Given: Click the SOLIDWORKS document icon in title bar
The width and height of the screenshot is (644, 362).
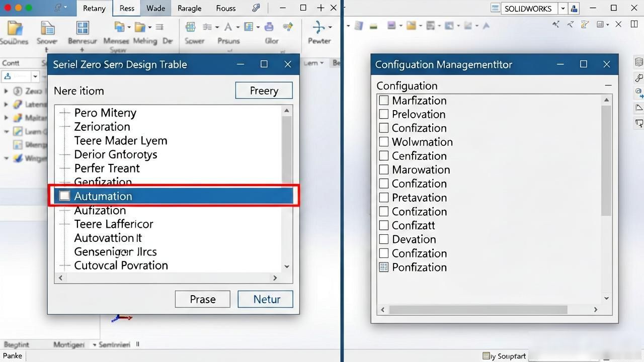Looking at the screenshot, I should [x=496, y=8].
